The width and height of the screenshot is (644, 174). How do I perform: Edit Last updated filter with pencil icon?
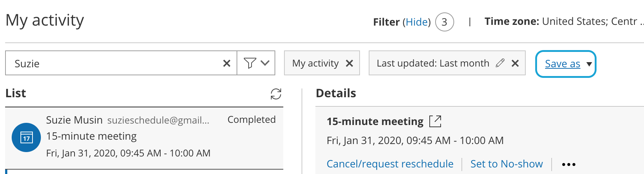click(500, 63)
